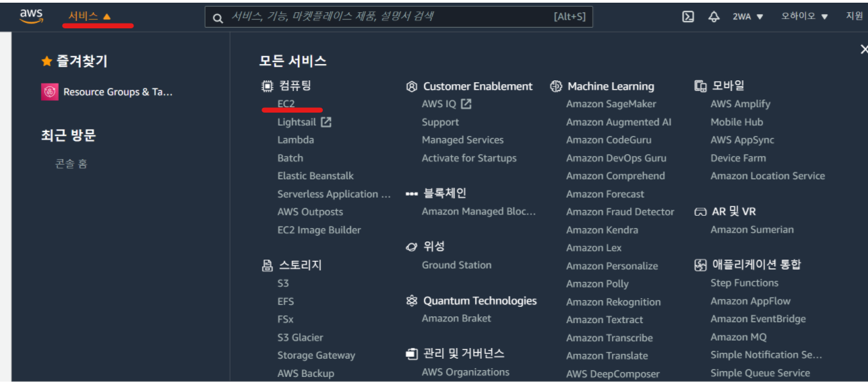Close the services menu panel
Image resolution: width=868 pixels, height=383 pixels.
point(863,49)
